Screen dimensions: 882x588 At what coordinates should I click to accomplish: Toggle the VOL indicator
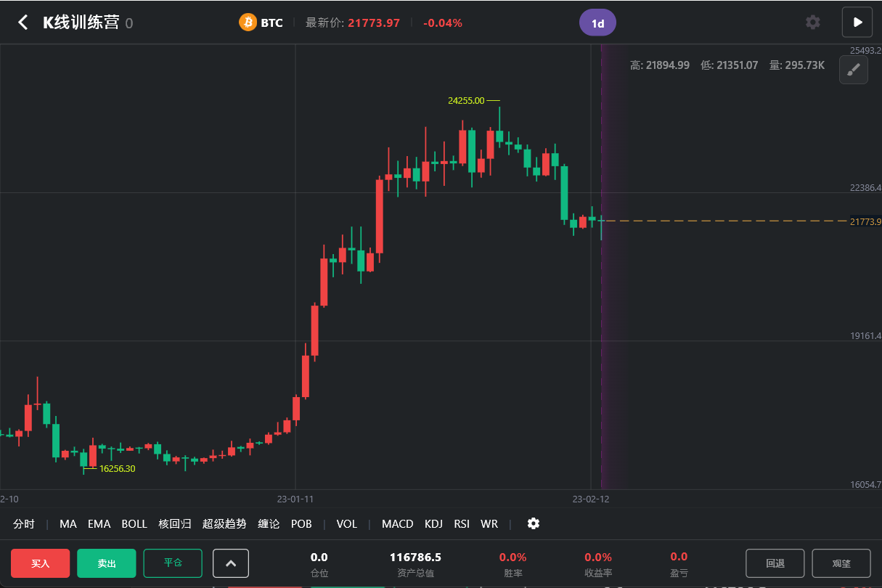[x=347, y=523]
